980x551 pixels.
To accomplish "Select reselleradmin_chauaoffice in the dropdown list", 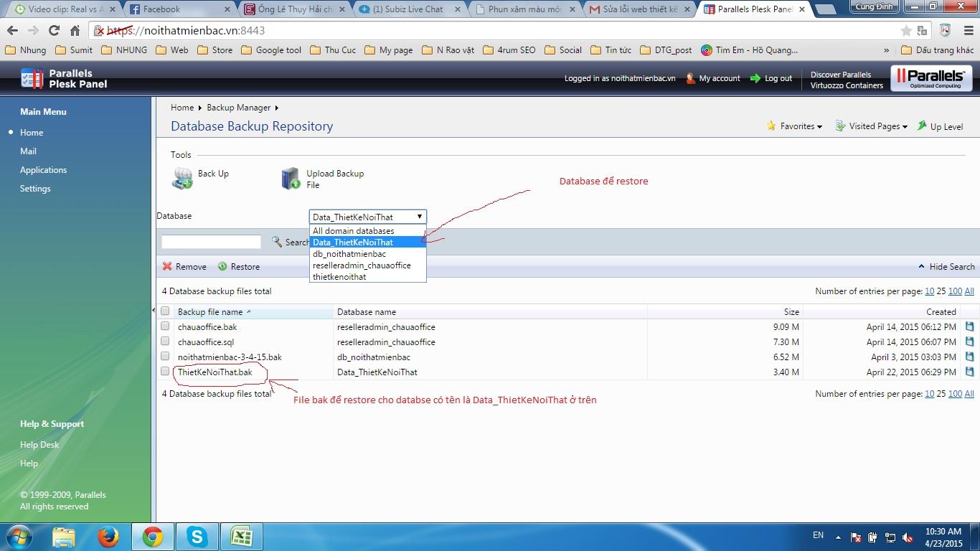I will point(368,265).
